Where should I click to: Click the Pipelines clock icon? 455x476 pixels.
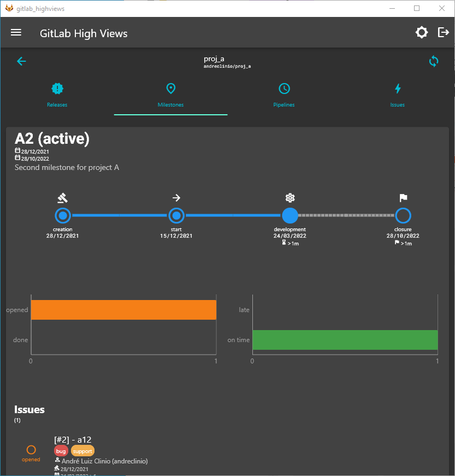[284, 89]
